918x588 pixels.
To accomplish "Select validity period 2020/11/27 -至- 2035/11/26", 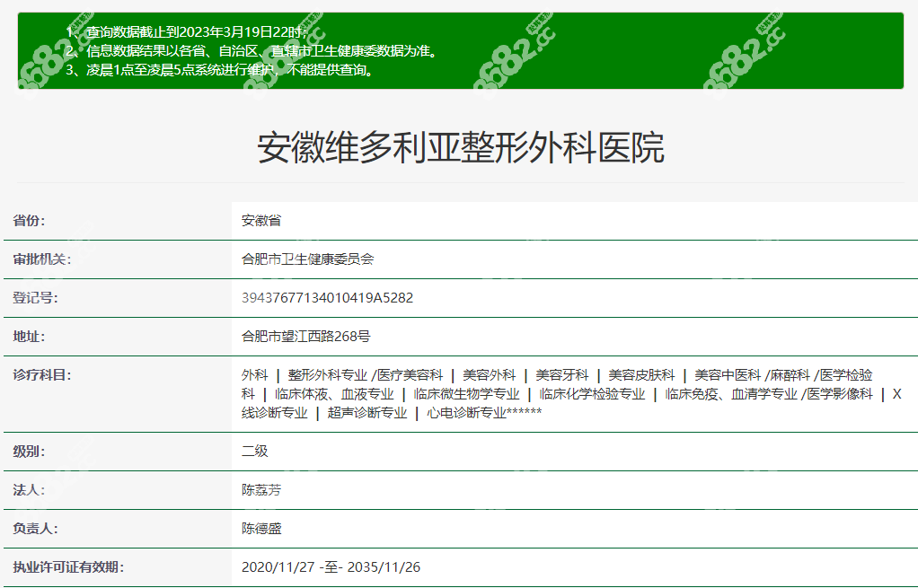I will 331,567.
